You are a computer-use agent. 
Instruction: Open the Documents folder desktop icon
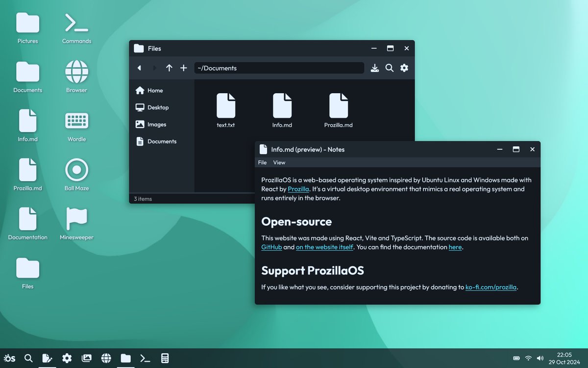pos(28,78)
